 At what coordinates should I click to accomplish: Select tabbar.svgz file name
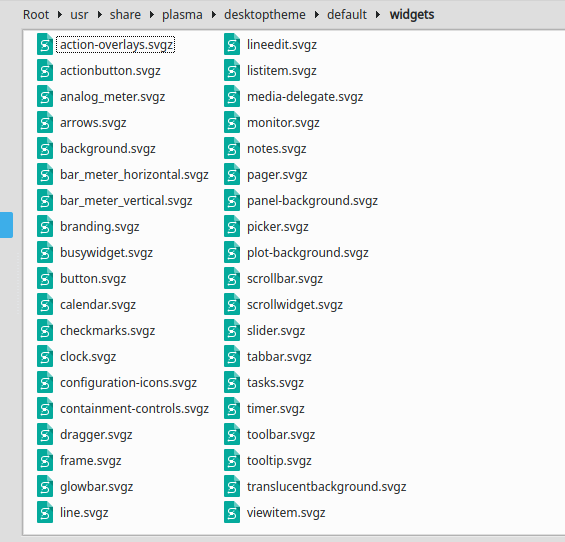(x=279, y=357)
